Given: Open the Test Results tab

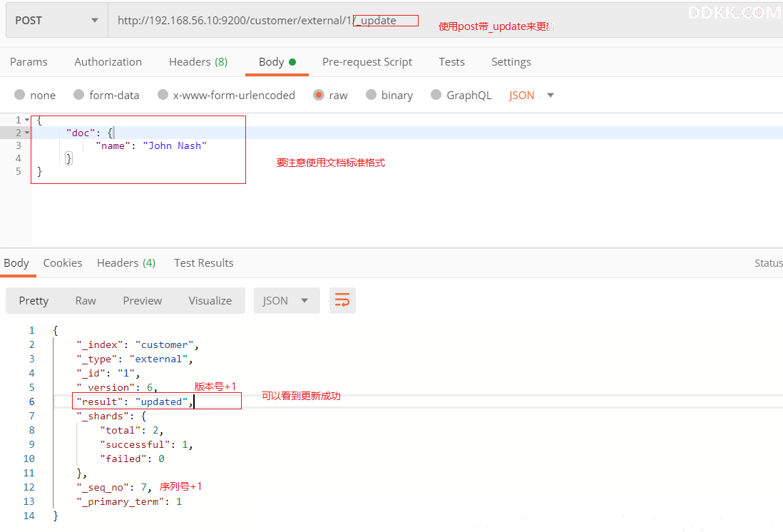Looking at the screenshot, I should [x=204, y=263].
